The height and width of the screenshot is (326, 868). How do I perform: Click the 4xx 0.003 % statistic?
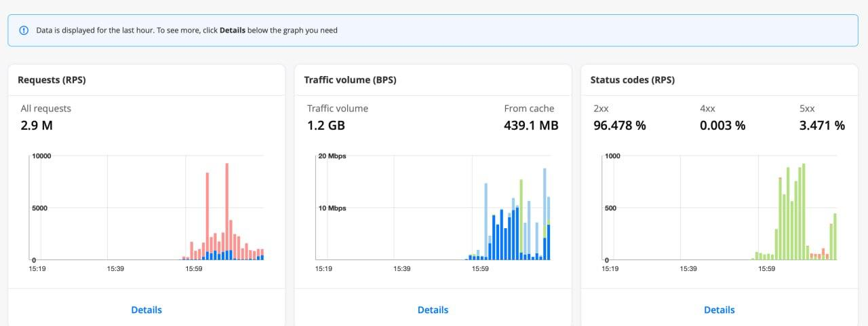pyautogui.click(x=722, y=126)
